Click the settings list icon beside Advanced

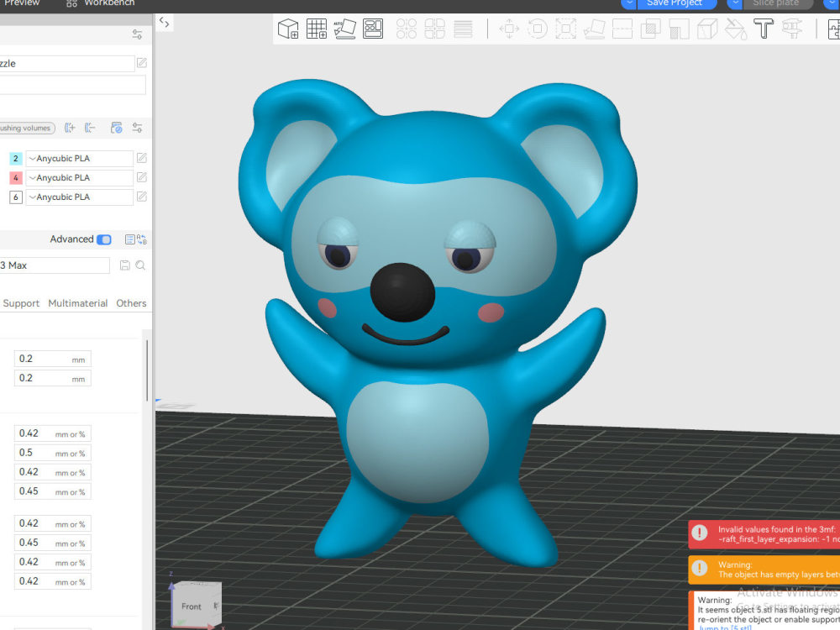point(129,239)
